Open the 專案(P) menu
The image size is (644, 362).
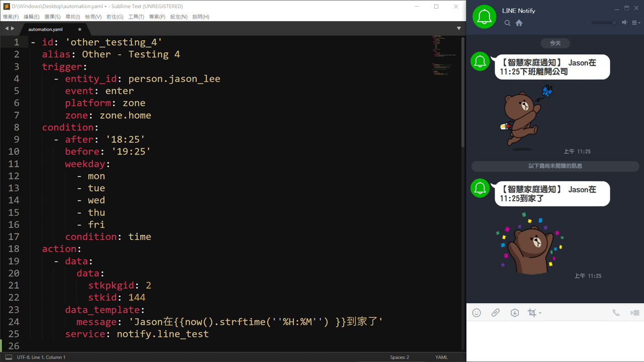pyautogui.click(x=157, y=17)
